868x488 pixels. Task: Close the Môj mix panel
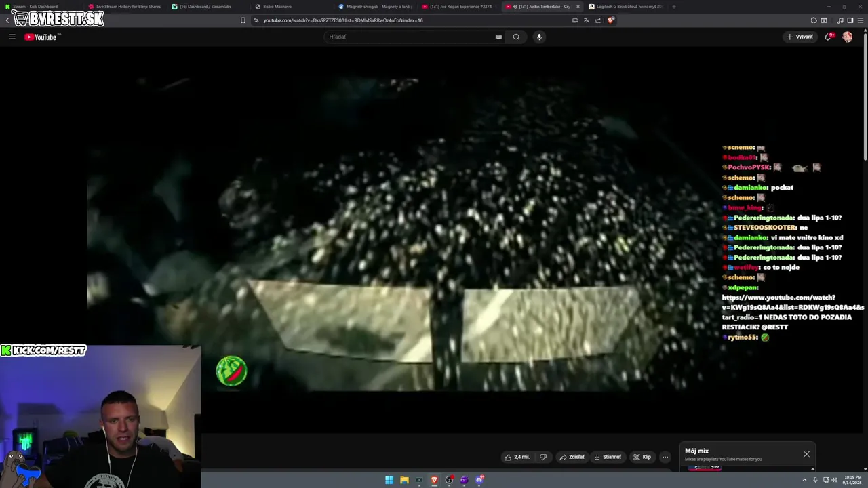click(x=806, y=454)
